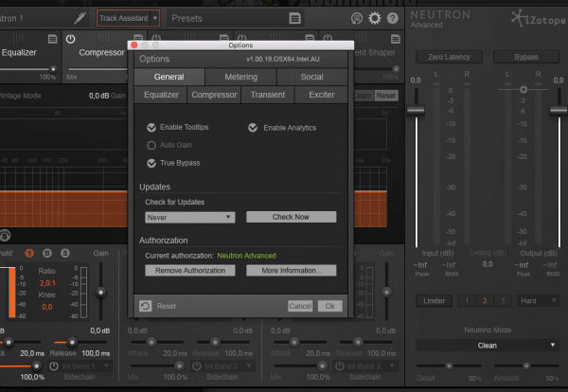Screen dimensions: 568x392
Task: Toggle Zero Latency mode
Action: point(449,57)
